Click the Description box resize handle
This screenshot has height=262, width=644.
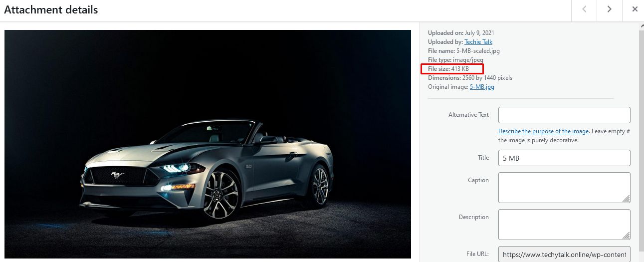pos(626,236)
